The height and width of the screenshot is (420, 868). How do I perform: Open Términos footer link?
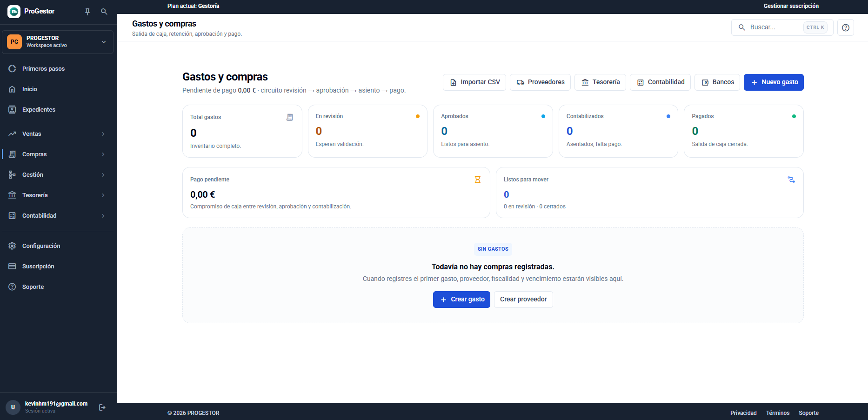pos(778,413)
